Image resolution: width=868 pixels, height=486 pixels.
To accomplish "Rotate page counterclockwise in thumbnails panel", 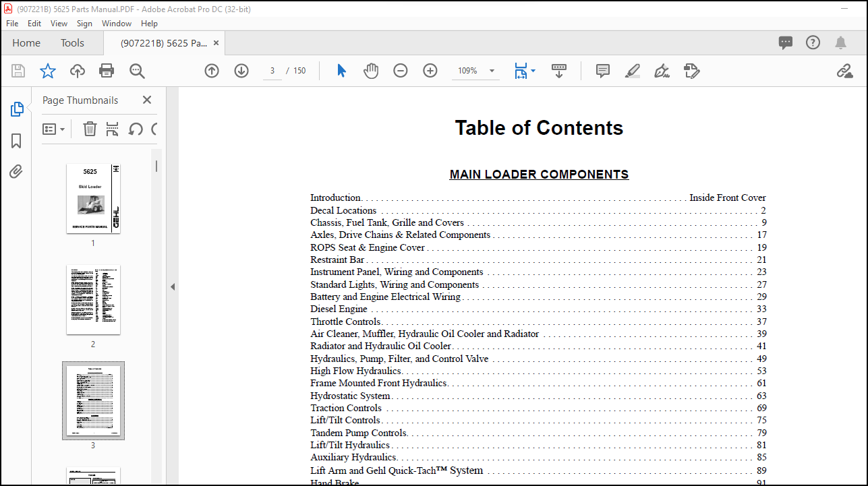I will tap(136, 129).
